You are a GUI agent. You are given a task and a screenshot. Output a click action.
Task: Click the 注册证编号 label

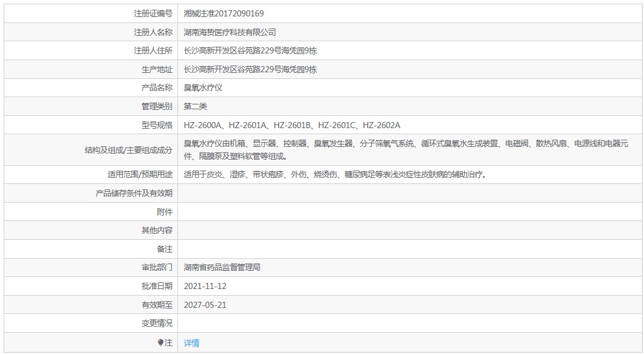[153, 13]
